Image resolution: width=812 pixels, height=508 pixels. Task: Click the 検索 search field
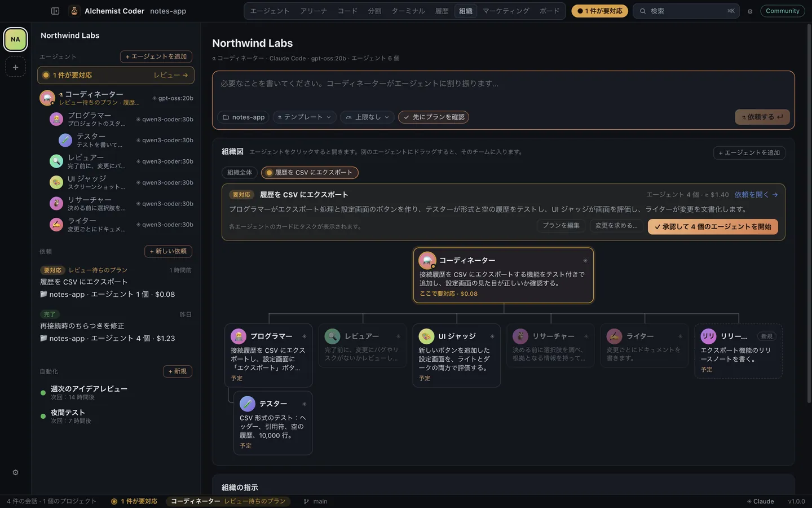(686, 11)
